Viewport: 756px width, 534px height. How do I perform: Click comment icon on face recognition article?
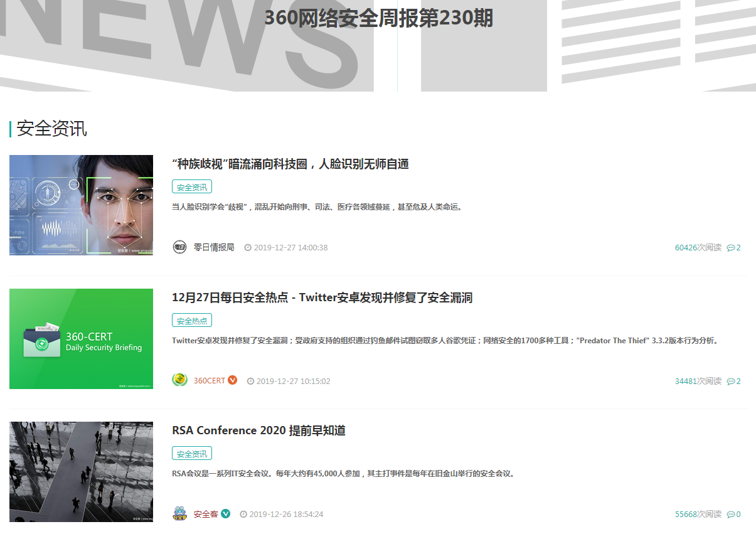click(x=731, y=248)
